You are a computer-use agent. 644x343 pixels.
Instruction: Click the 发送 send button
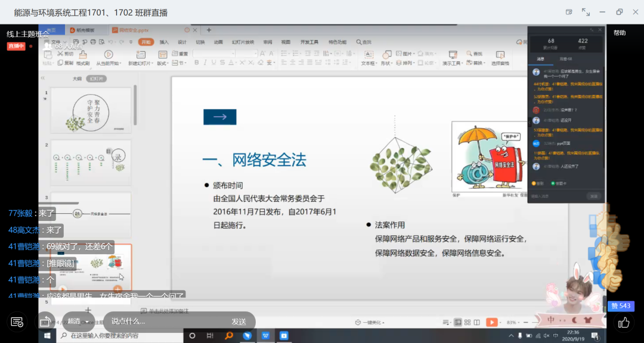pos(239,322)
